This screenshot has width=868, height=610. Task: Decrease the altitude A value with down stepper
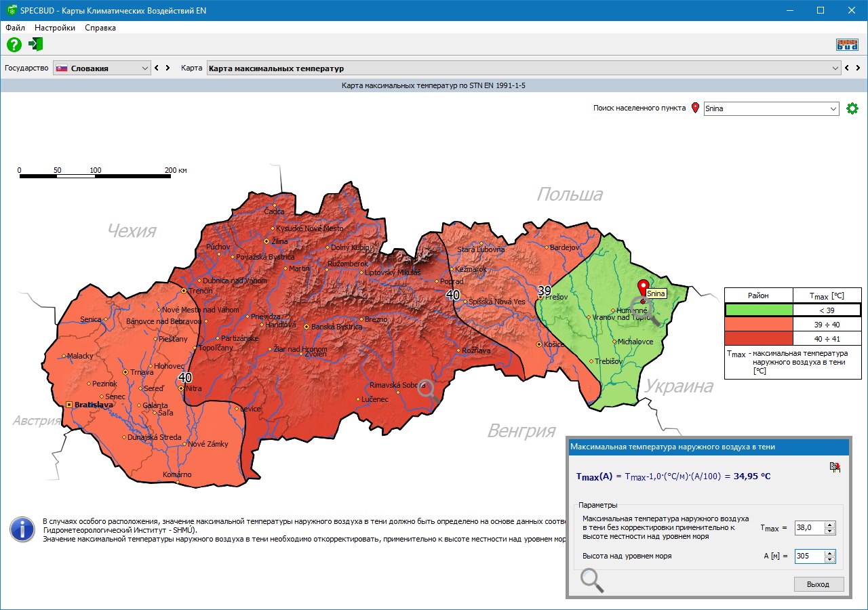(x=829, y=560)
